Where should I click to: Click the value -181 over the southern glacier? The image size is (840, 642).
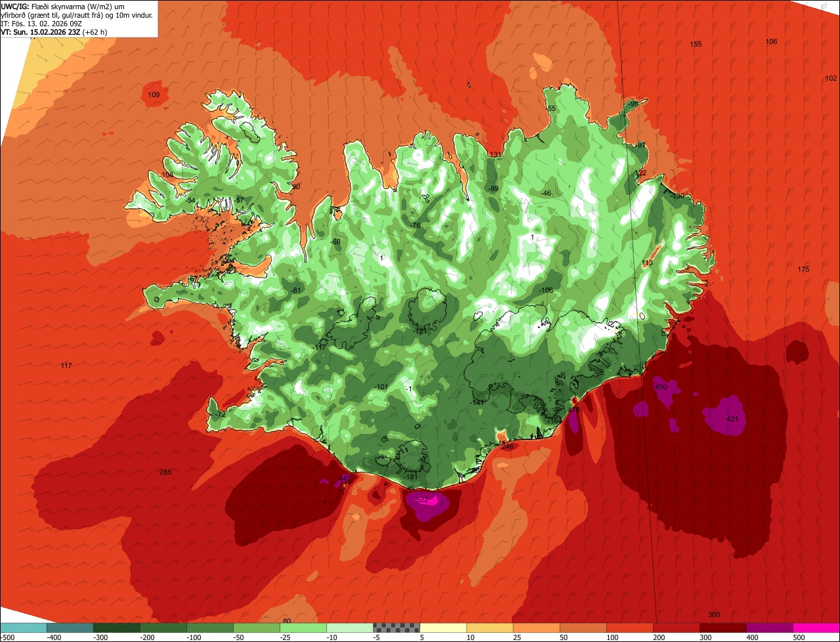(x=411, y=477)
